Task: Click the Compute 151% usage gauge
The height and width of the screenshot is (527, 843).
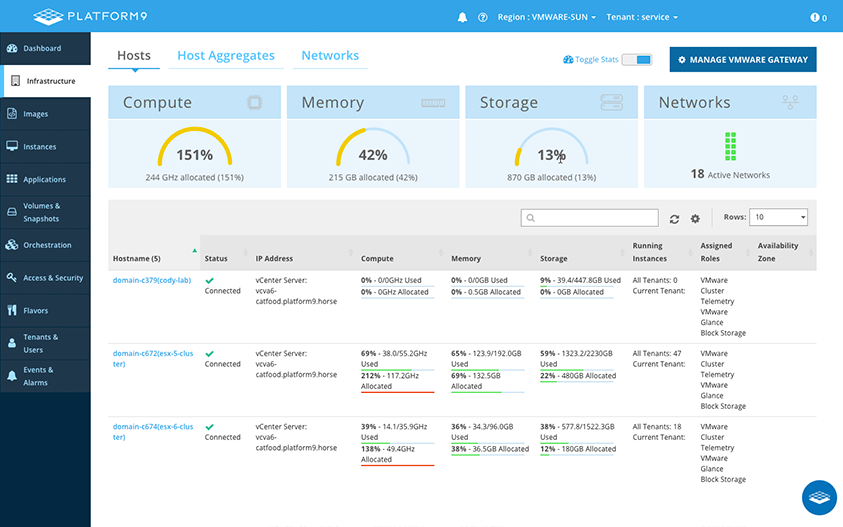Action: tap(195, 154)
